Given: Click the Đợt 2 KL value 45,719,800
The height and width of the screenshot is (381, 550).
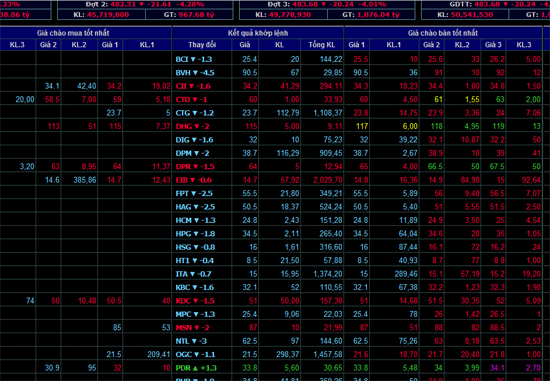Looking at the screenshot, I should pyautogui.click(x=108, y=15).
